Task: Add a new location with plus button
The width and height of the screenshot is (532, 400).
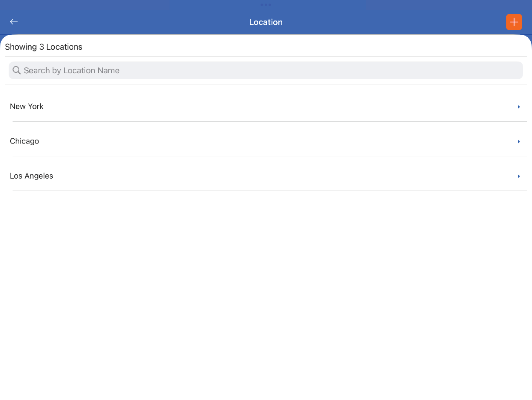Action: click(x=514, y=22)
